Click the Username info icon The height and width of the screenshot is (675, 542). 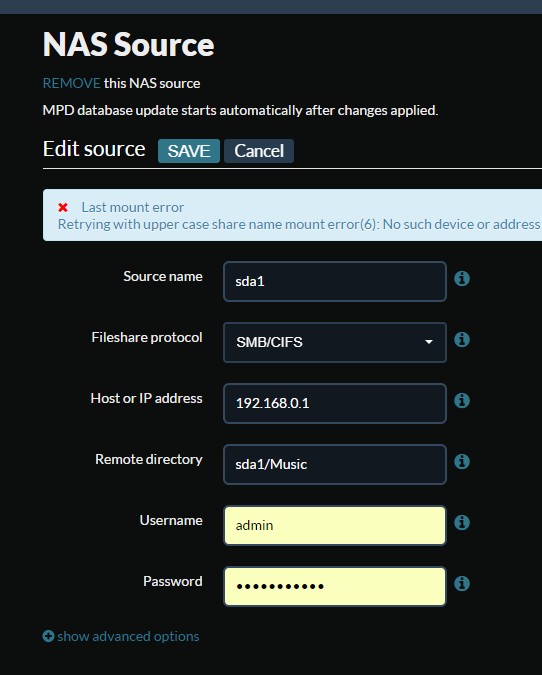pos(461,523)
